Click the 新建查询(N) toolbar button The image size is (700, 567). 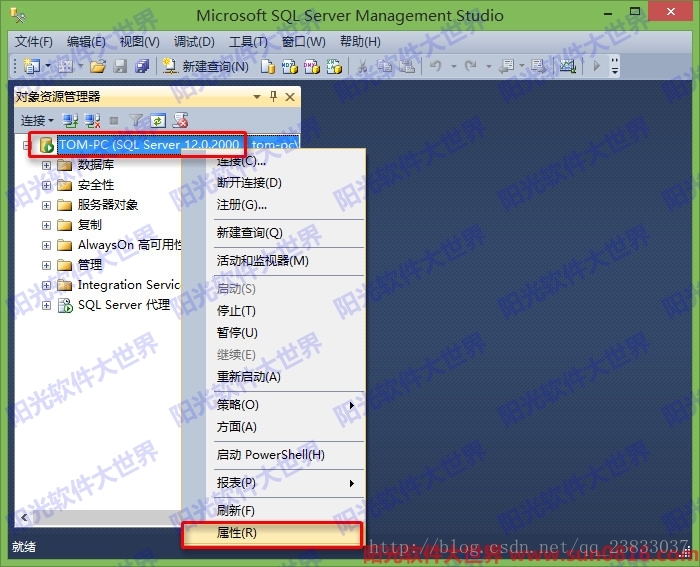click(205, 67)
